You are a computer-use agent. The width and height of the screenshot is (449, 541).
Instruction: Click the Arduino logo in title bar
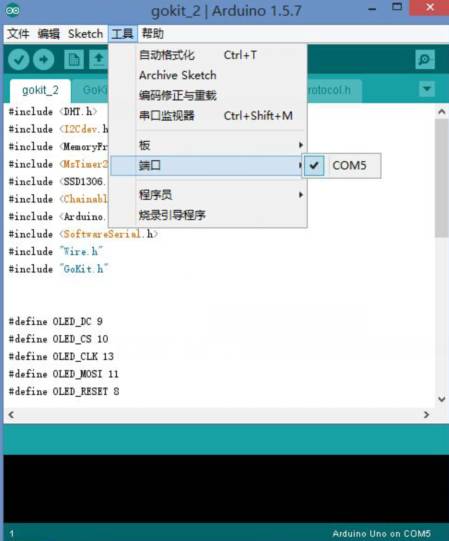13,10
